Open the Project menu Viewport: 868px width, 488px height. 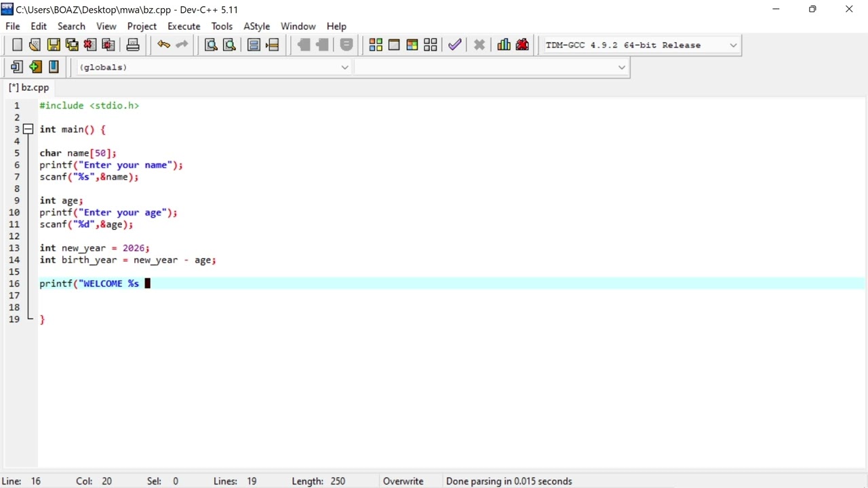coord(142,26)
